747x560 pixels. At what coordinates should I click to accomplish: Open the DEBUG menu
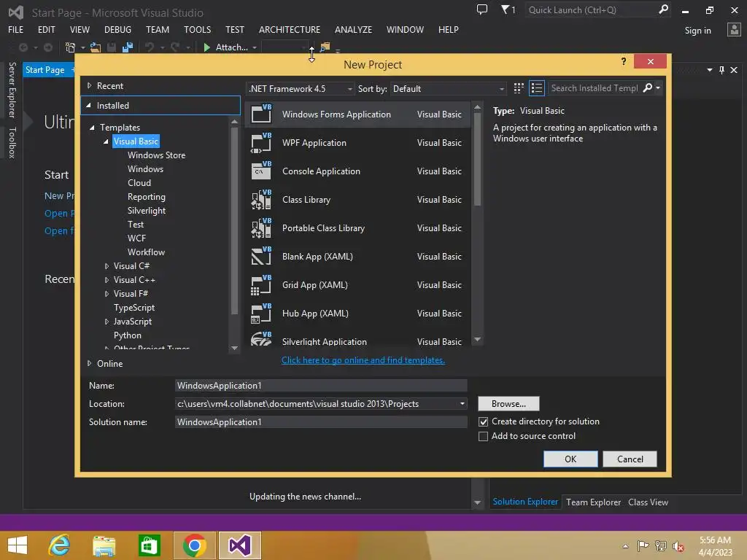tap(117, 29)
